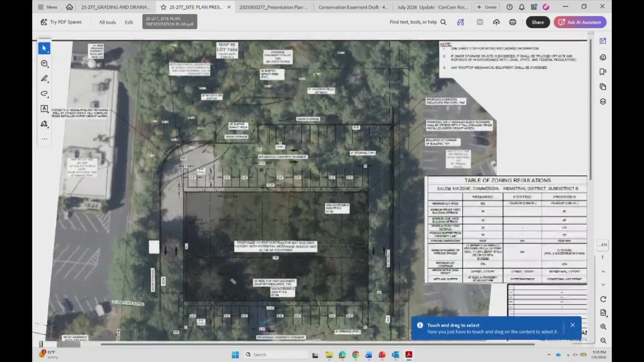644x362 pixels.
Task: Open the Conservation Easement Draft tab
Action: 353,7
